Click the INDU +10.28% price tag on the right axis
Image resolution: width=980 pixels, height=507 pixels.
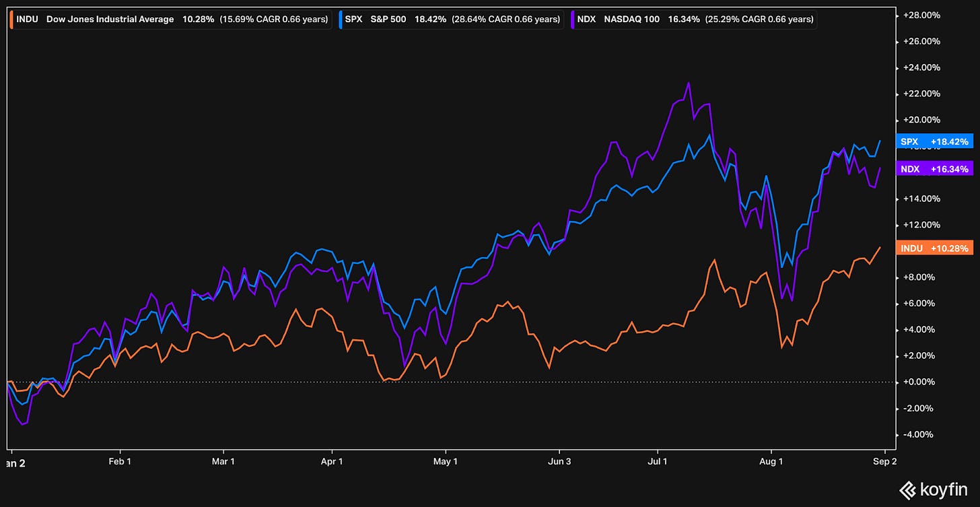click(x=935, y=248)
